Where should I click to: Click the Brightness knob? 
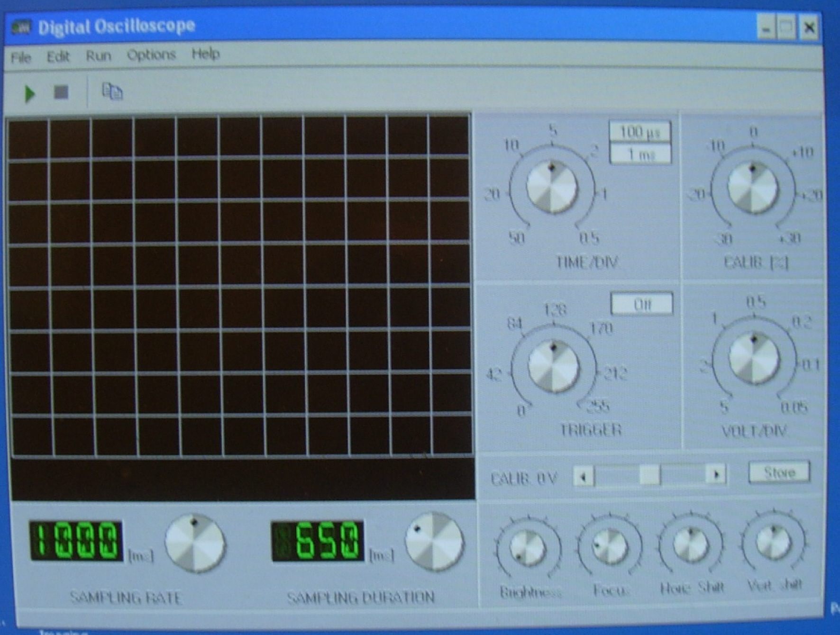click(527, 548)
